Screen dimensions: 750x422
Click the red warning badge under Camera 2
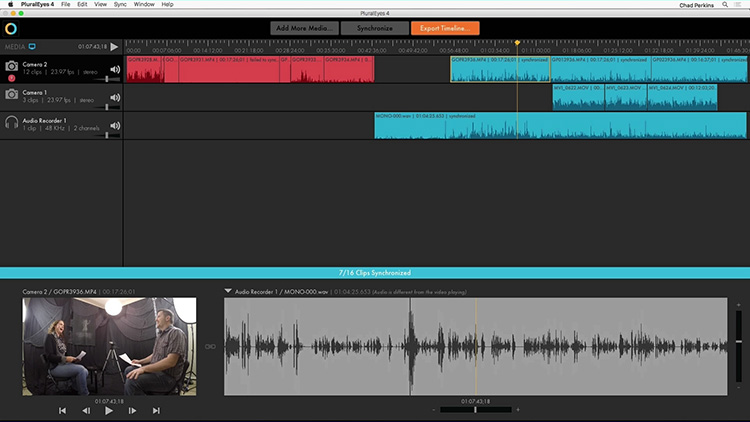pyautogui.click(x=11, y=78)
